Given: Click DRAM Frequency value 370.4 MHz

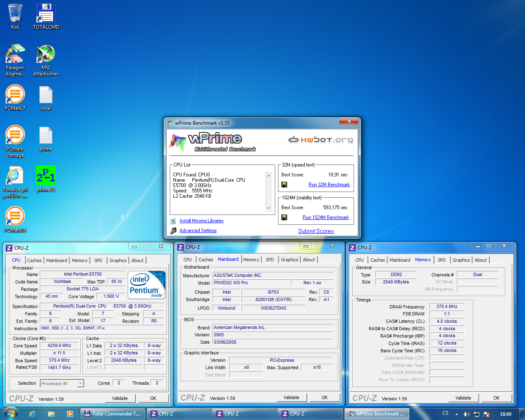Looking at the screenshot, I should tap(447, 306).
